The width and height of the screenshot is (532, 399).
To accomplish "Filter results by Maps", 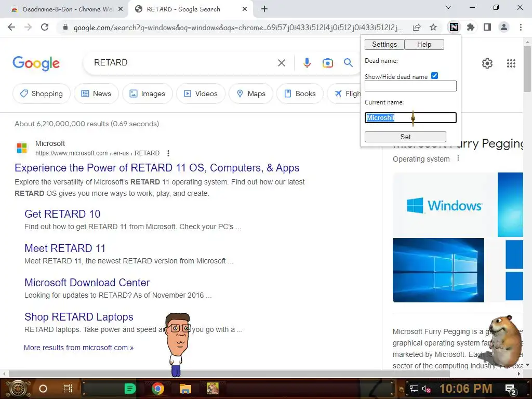I will point(251,94).
